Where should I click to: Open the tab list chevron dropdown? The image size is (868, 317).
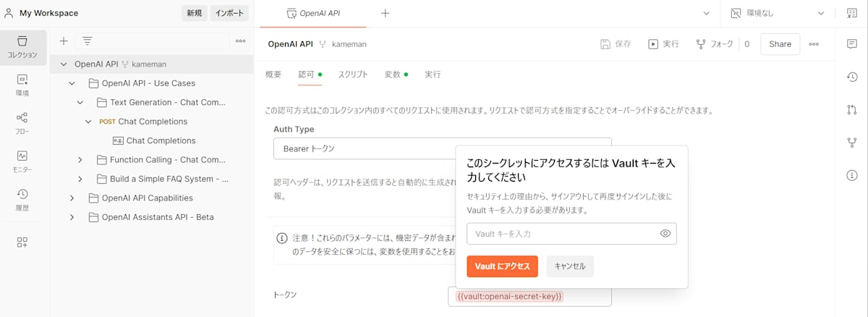coord(707,13)
